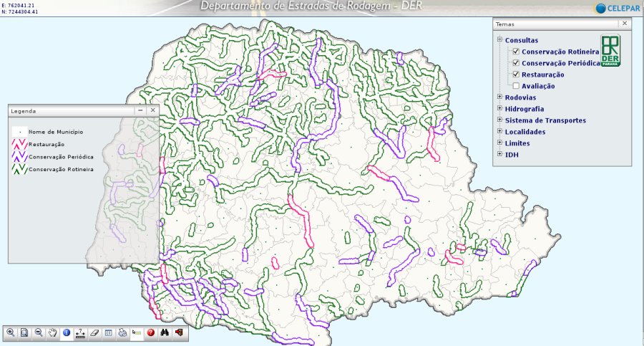Uncheck the Restauração layer checkbox
The height and width of the screenshot is (346, 644).
[x=515, y=75]
